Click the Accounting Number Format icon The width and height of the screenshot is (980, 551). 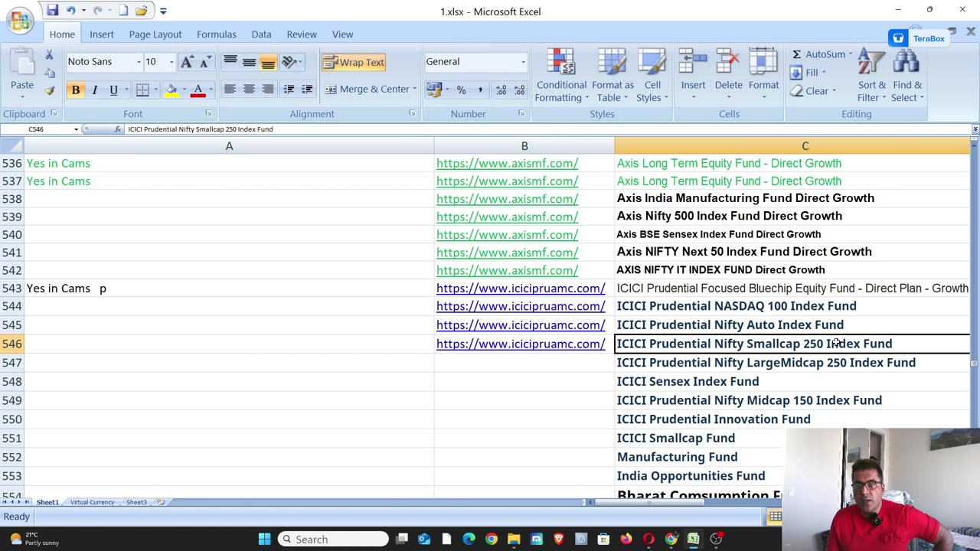click(x=434, y=90)
